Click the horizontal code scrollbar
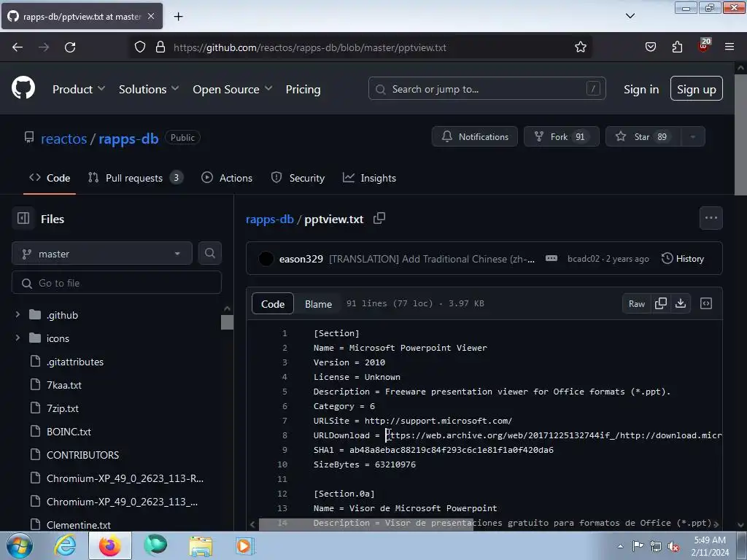747x560 pixels. point(366,524)
